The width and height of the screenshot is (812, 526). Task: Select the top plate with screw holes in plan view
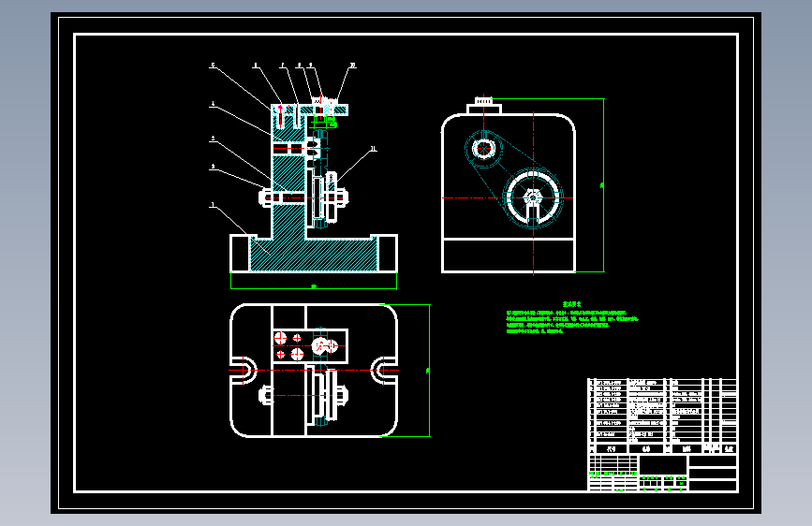point(310,345)
